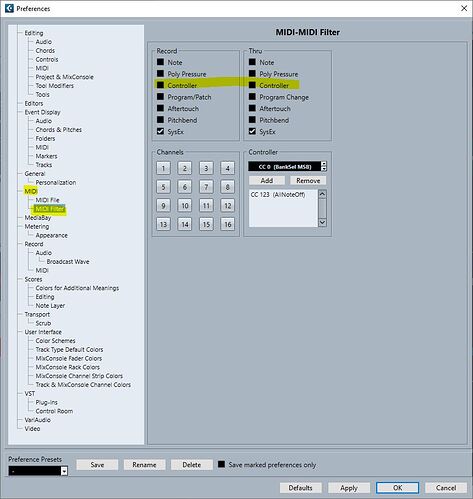The height and width of the screenshot is (499, 473).
Task: Filter MIDI channel 4 button
Action: 228,168
